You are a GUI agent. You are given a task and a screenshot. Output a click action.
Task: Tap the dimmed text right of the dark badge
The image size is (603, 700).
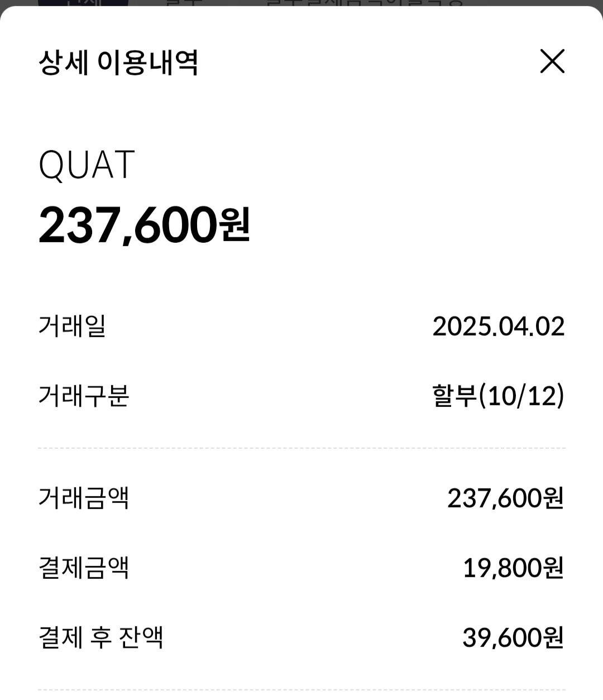[x=363, y=3]
